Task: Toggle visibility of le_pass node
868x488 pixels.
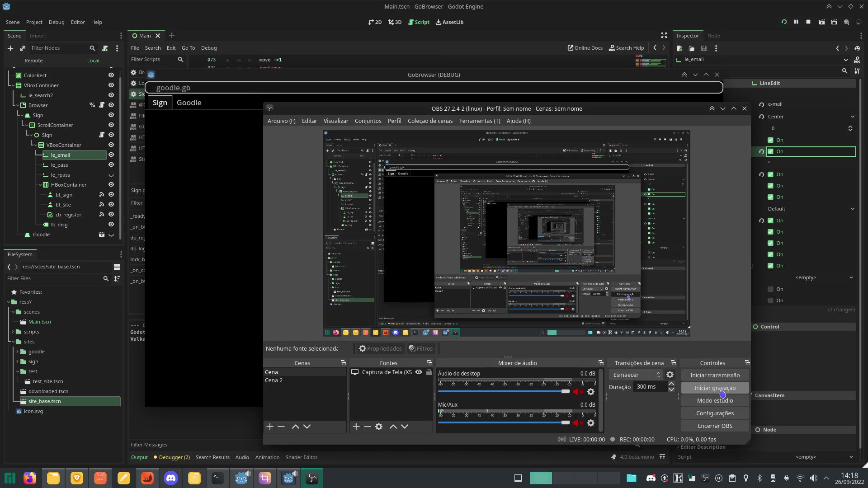Action: tap(111, 165)
